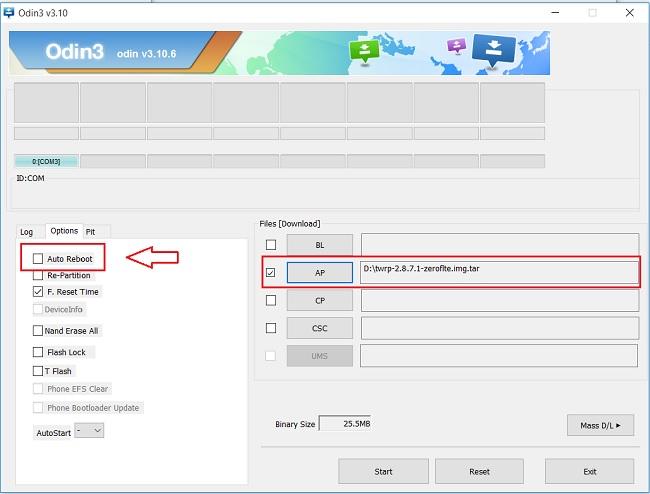Toggle the Flash Lock checkbox
Screen dimensions: 650x494
tap(38, 352)
